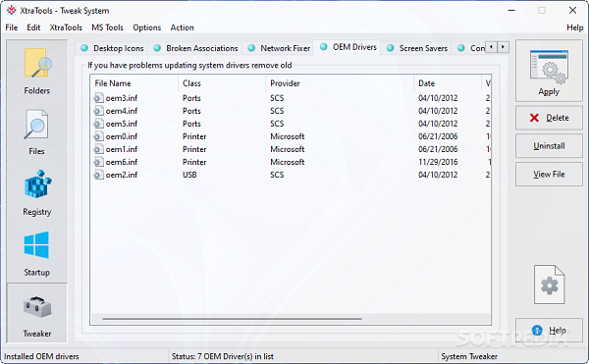Click the Help button at bottom right
Image resolution: width=589 pixels, height=364 pixels.
[x=549, y=331]
